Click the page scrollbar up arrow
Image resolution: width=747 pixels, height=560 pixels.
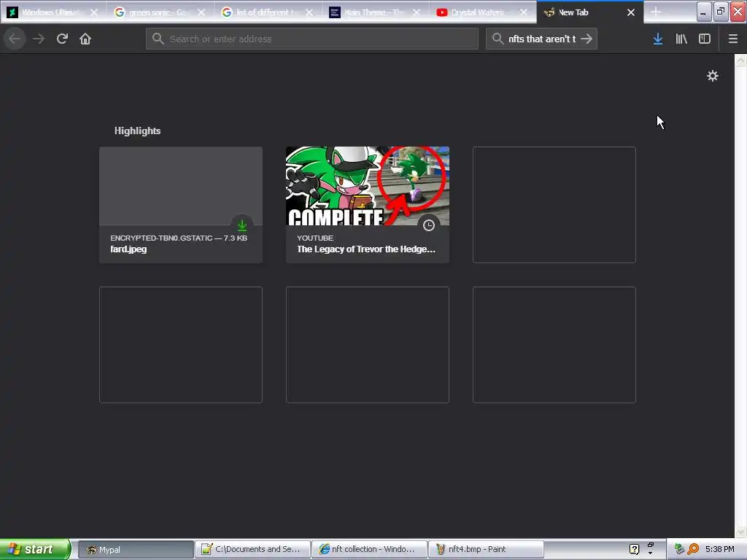740,60
